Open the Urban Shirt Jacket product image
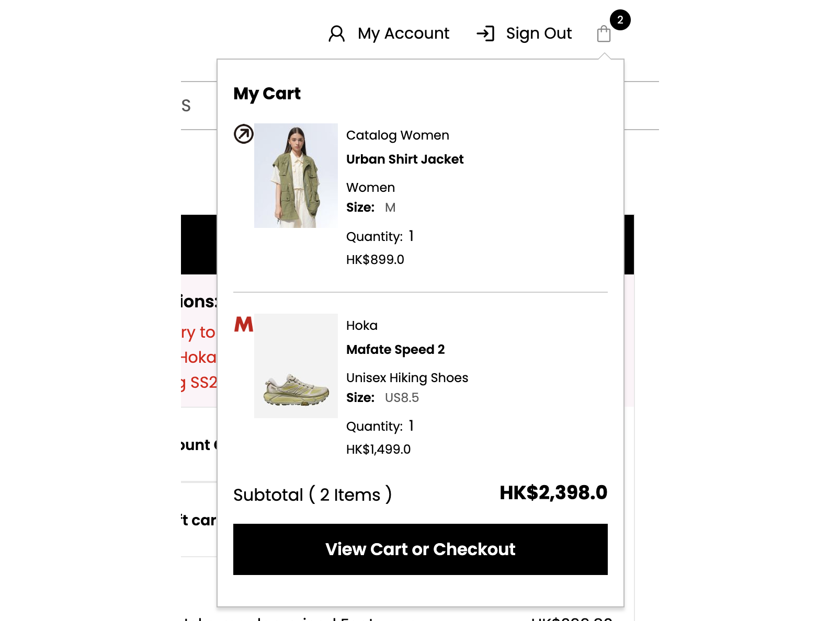Screen dimensions: 840x621 pos(296,176)
